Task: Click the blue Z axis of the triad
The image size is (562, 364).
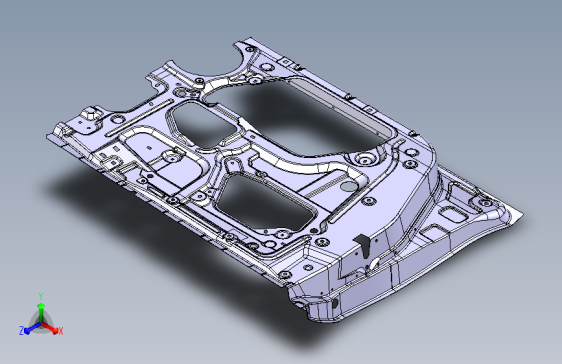Action: pyautogui.click(x=32, y=328)
